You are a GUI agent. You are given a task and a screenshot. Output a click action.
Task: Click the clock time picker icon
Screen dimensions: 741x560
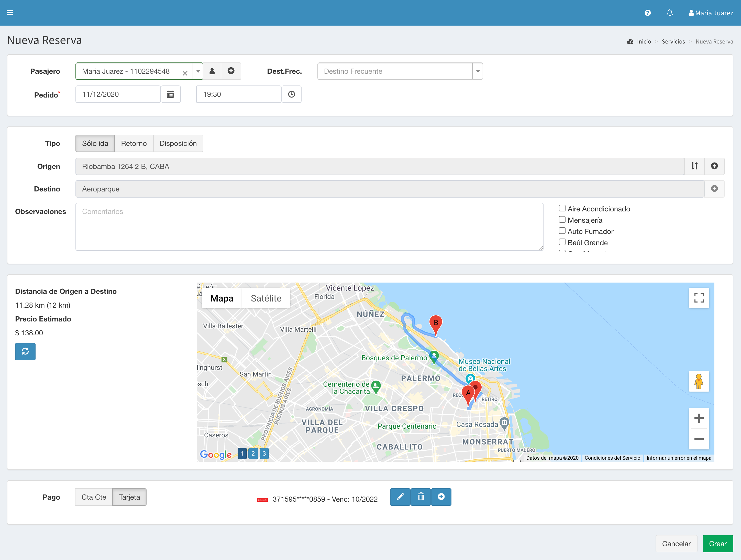(x=291, y=94)
